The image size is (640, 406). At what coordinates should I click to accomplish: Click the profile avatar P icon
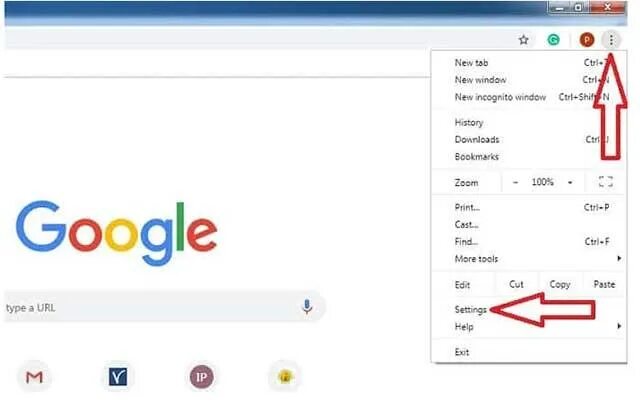click(x=587, y=40)
